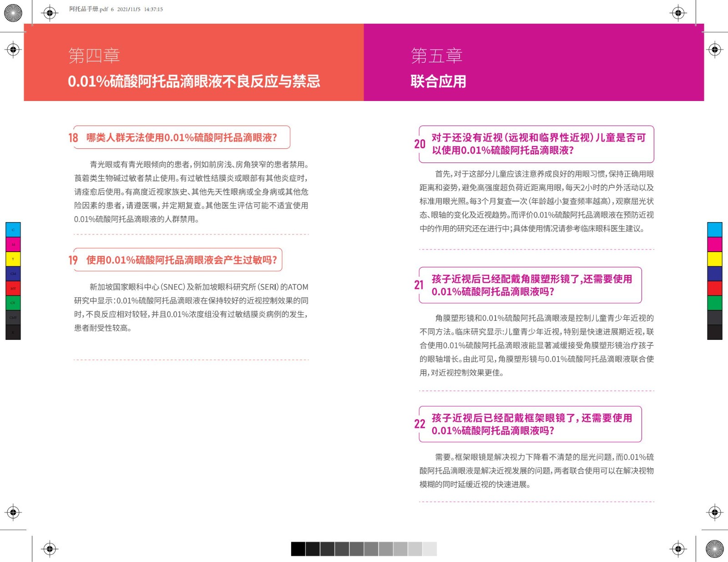Click the lightest gray square in the grayscale strip
The image size is (728, 562).
430,549
